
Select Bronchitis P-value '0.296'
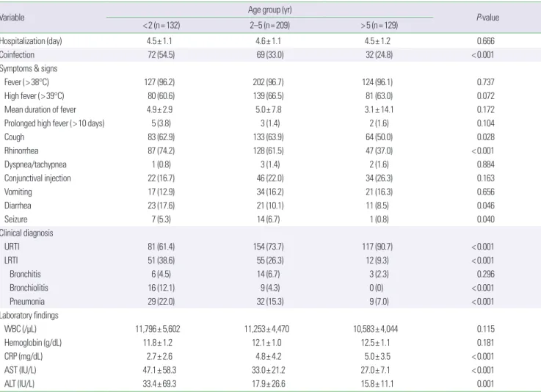coord(486,274)
